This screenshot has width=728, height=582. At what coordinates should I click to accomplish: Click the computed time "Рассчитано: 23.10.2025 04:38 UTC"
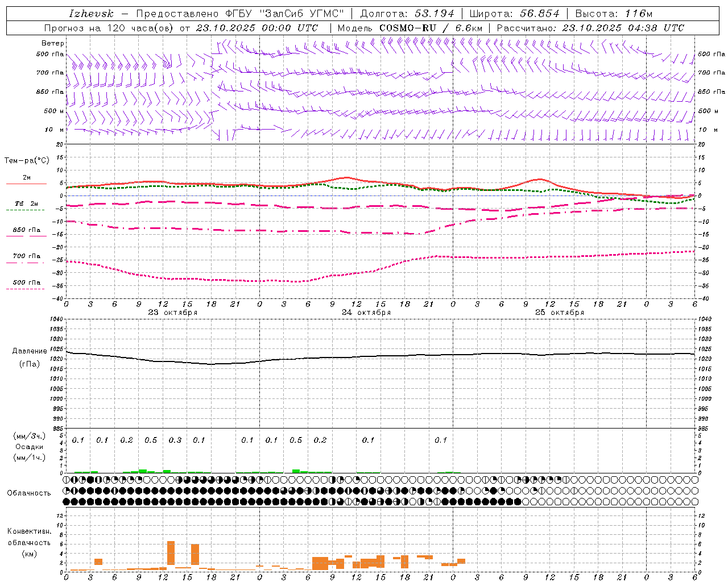click(590, 28)
